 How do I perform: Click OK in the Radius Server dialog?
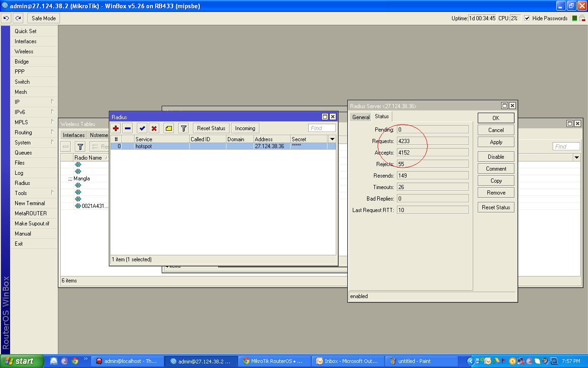(496, 118)
